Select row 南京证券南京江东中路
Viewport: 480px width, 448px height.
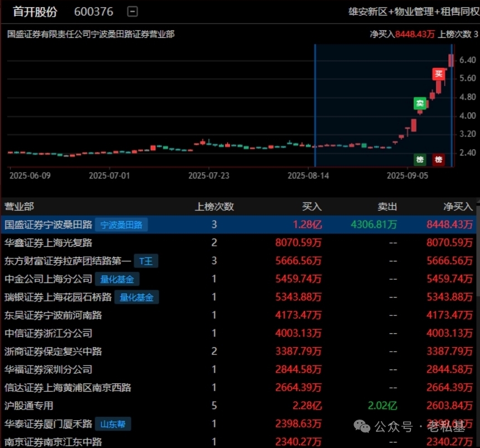pyautogui.click(x=239, y=441)
